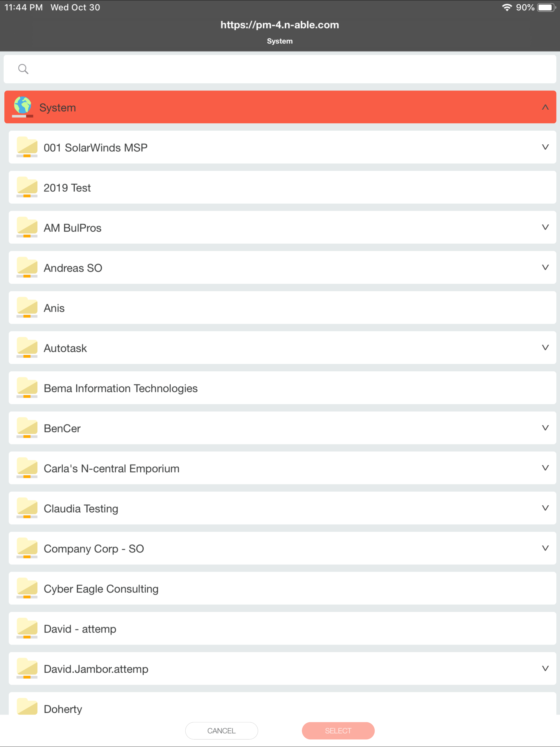560x747 pixels.
Task: Expand the Company Corp - SO chevron
Action: 545,548
